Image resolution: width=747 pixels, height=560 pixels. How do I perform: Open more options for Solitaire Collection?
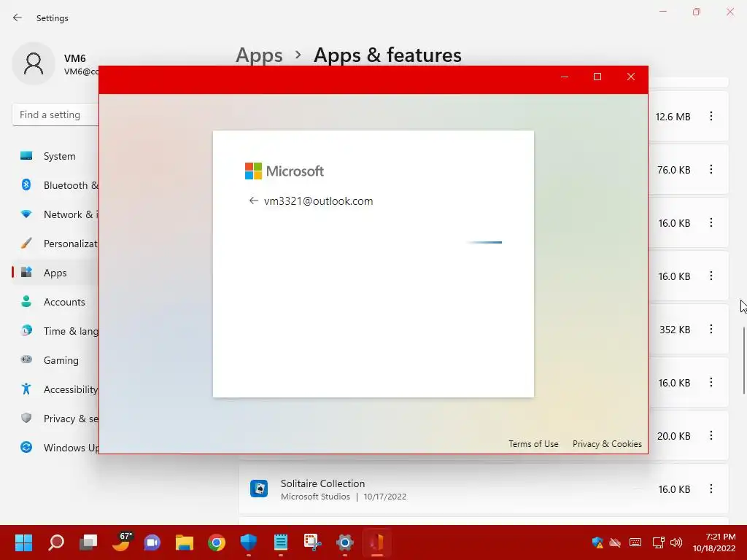click(711, 489)
